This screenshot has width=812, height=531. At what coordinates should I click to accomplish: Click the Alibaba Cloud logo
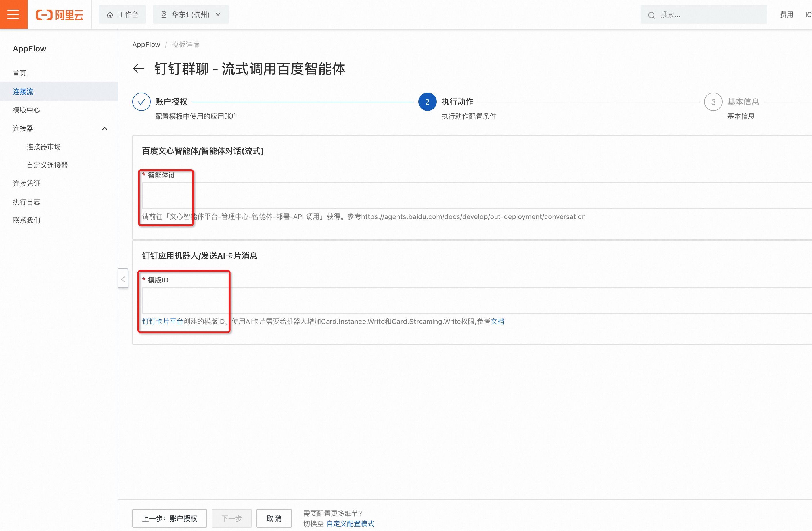pyautogui.click(x=60, y=15)
